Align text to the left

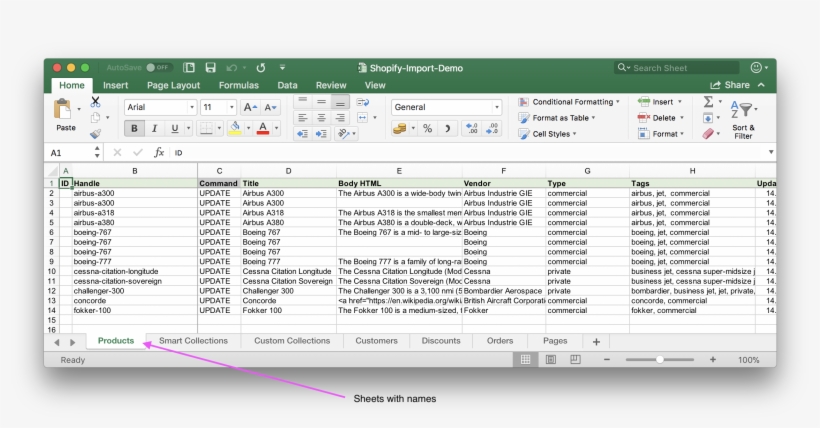coord(303,118)
